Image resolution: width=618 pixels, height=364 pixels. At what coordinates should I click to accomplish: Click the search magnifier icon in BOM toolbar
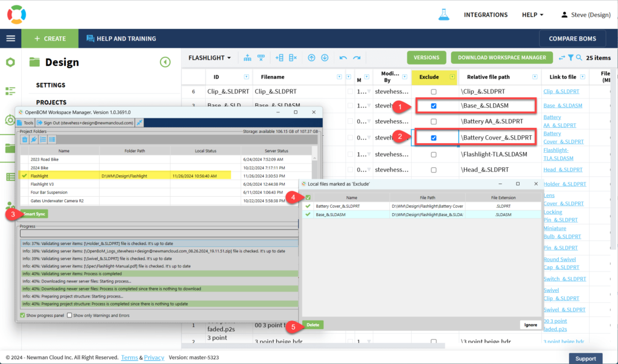(x=579, y=58)
